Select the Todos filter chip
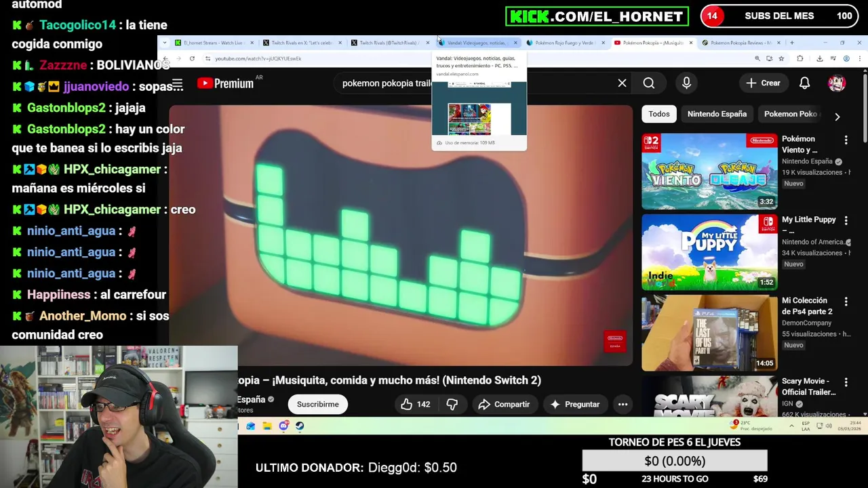Viewport: 868px width, 488px height. (658, 114)
